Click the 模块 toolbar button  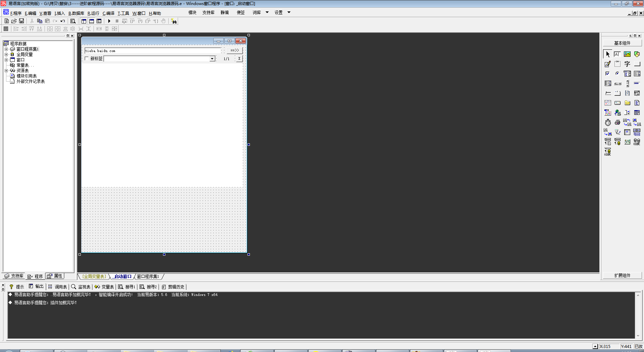(192, 12)
